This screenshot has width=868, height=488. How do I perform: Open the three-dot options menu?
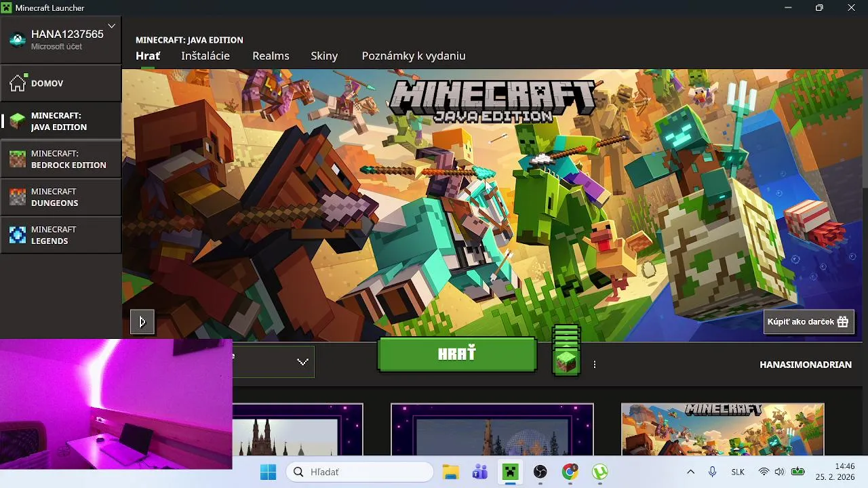tap(595, 365)
